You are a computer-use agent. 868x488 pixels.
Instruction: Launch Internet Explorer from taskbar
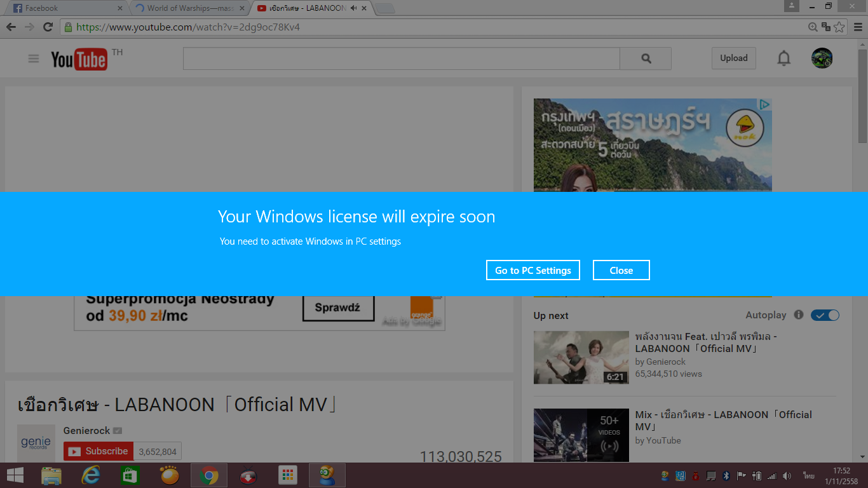click(91, 475)
